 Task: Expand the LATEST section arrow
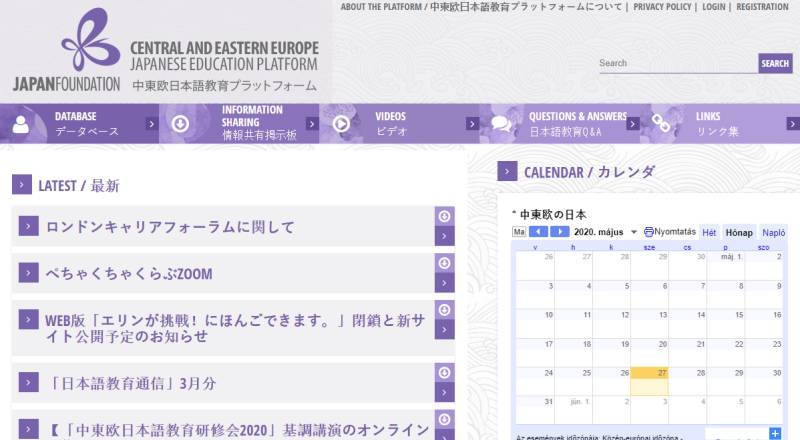click(22, 185)
